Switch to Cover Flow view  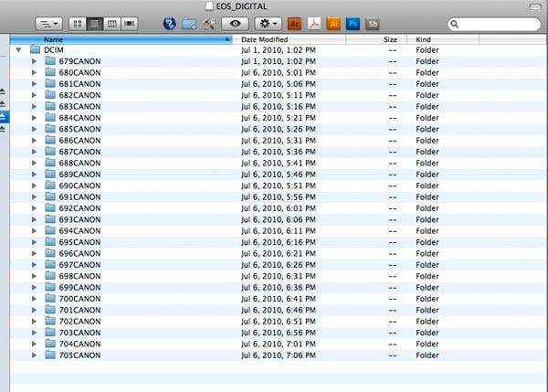pos(130,24)
